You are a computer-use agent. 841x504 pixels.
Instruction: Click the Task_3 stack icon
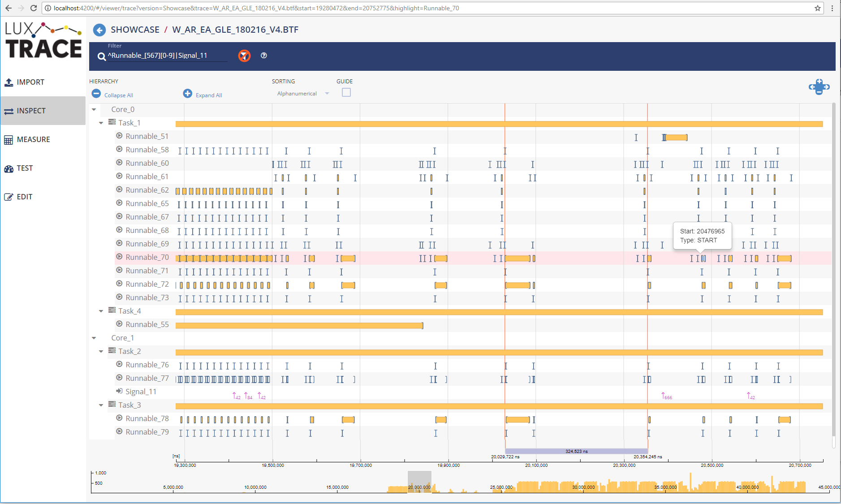(112, 405)
